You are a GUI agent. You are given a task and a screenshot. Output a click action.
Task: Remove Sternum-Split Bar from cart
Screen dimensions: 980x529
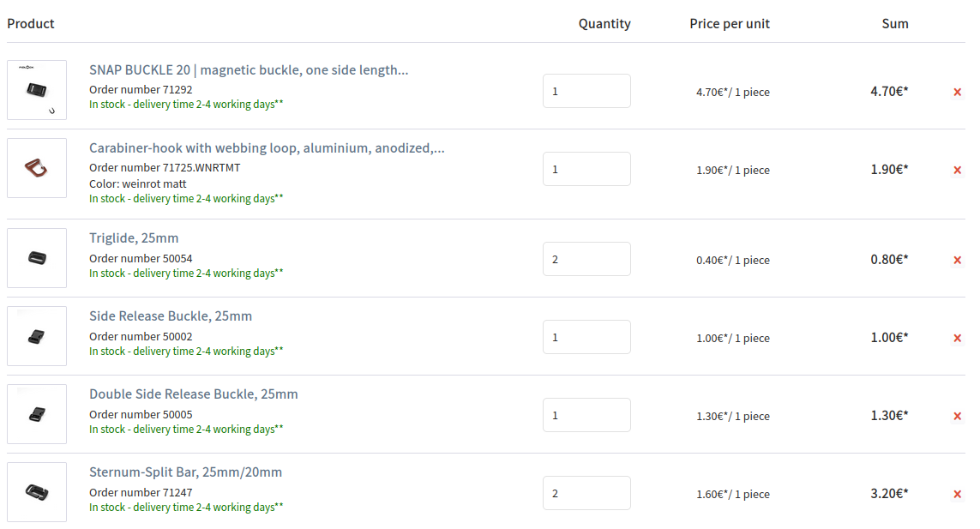point(957,494)
